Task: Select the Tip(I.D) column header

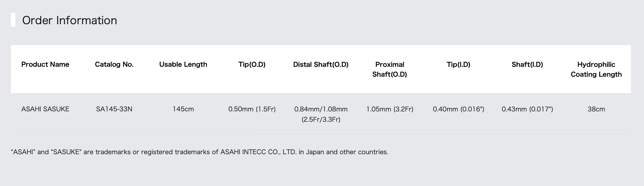Action: (x=459, y=64)
